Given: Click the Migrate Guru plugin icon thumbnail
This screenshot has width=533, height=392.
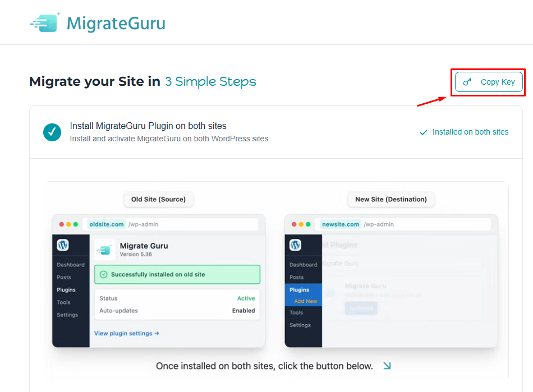Looking at the screenshot, I should tap(104, 250).
